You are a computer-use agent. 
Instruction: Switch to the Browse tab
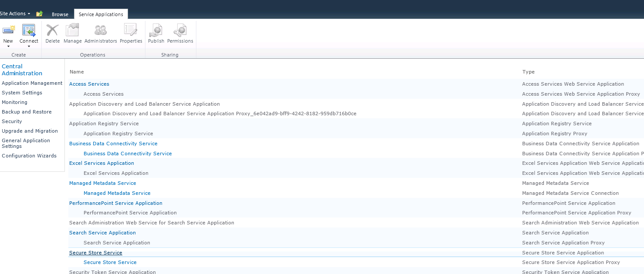(x=60, y=14)
